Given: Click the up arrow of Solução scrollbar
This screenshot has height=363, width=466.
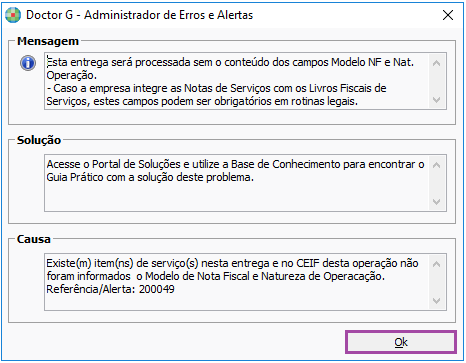Looking at the screenshot, I should click(x=436, y=165).
